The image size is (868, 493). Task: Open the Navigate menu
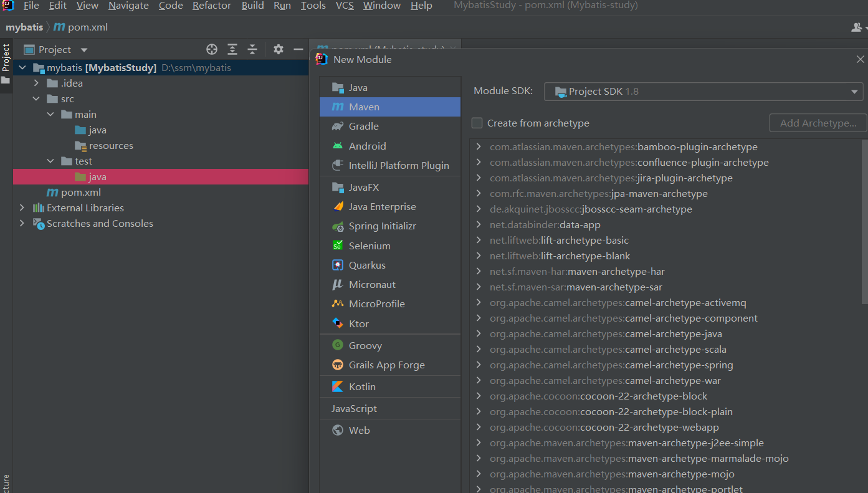click(128, 6)
